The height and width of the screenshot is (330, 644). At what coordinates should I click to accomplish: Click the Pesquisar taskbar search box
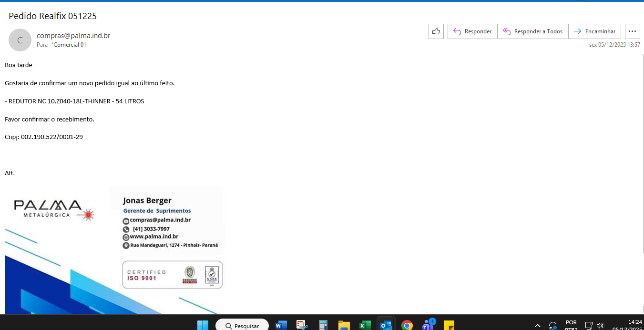(x=242, y=326)
